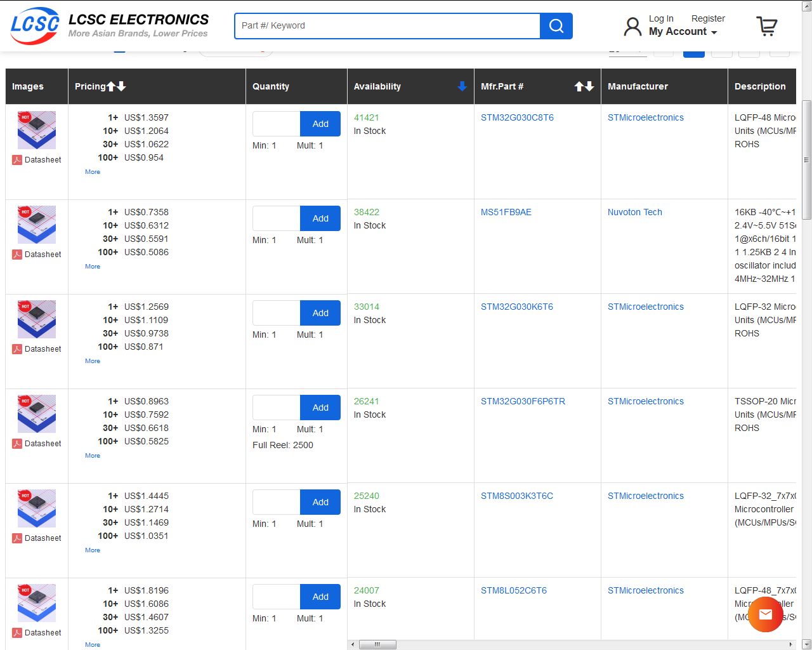812x650 pixels.
Task: Click the stock count 41421
Action: click(367, 117)
